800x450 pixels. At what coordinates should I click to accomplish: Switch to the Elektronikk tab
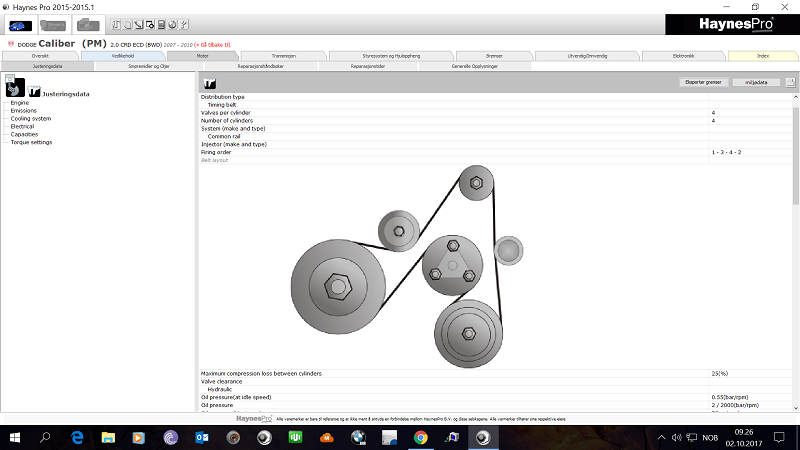[x=683, y=56]
